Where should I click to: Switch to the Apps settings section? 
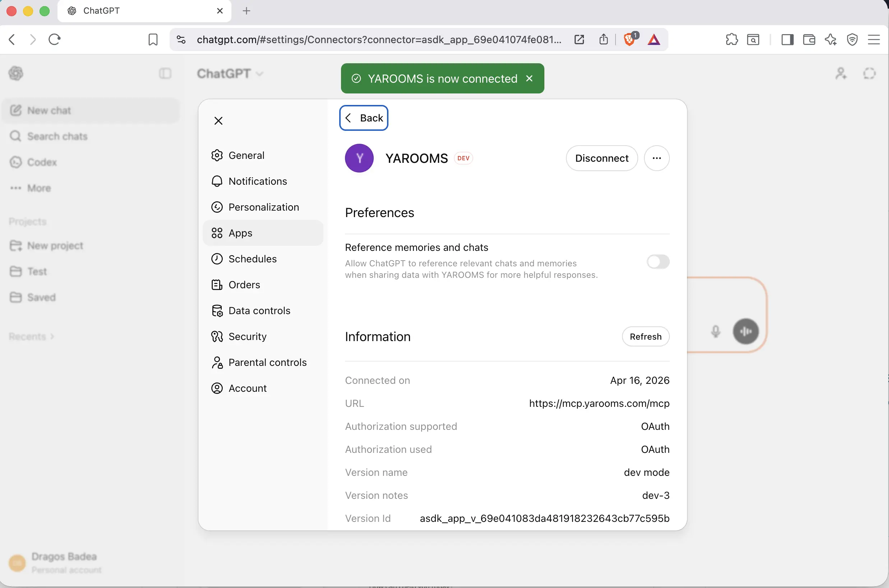[x=240, y=233]
